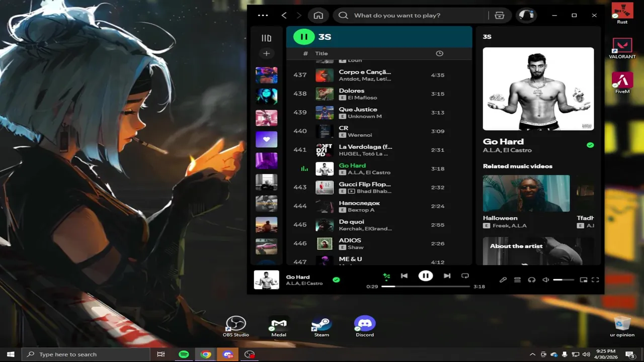
Task: Toggle saved checkmark in Now Playing panel
Action: pos(590,145)
